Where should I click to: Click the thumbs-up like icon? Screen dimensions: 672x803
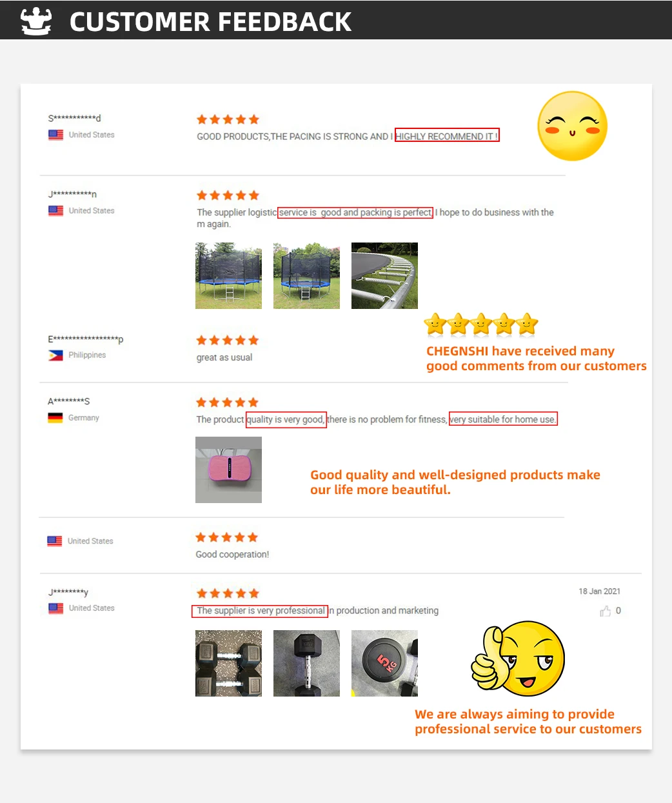click(x=606, y=611)
